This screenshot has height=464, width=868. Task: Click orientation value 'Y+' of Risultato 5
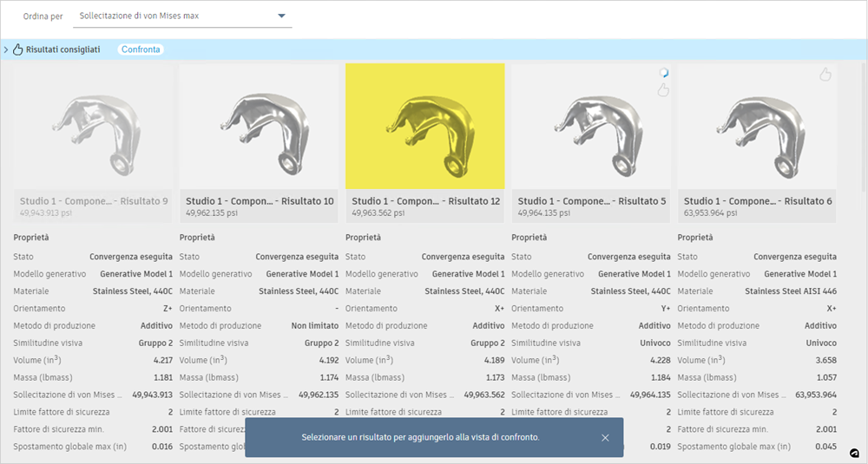pos(665,309)
